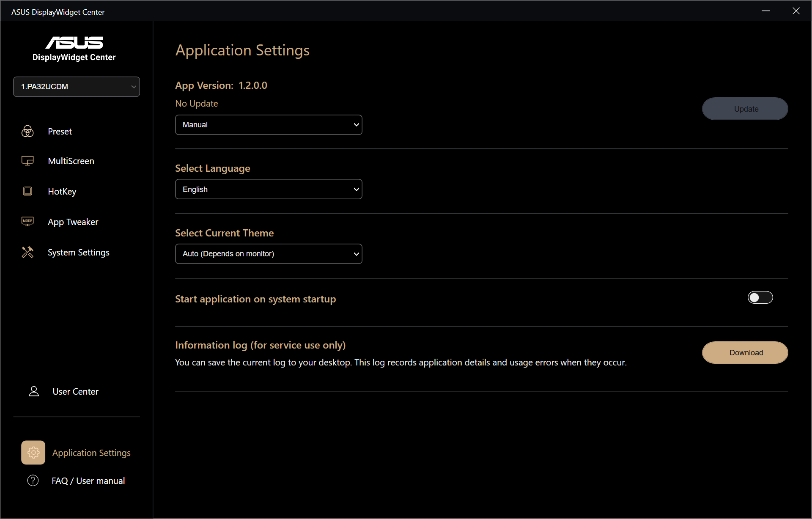This screenshot has width=812, height=519.
Task: Click the HotKey icon in sidebar
Action: coord(27,191)
